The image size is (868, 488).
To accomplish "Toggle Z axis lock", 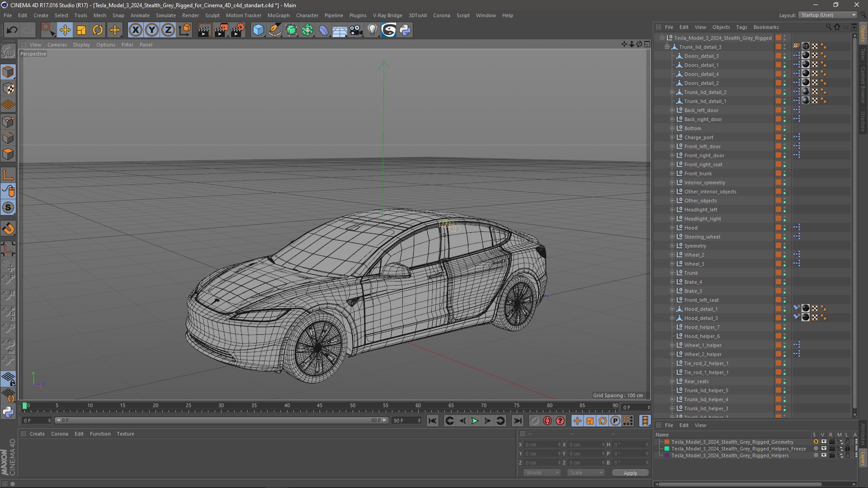I will (x=168, y=30).
